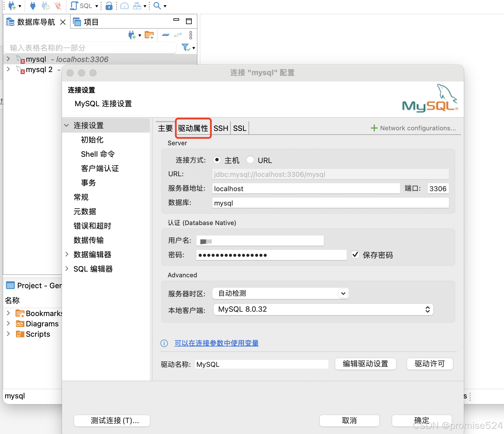
Task: Click the disconnect red plug icon in toolbar
Action: pos(58,5)
